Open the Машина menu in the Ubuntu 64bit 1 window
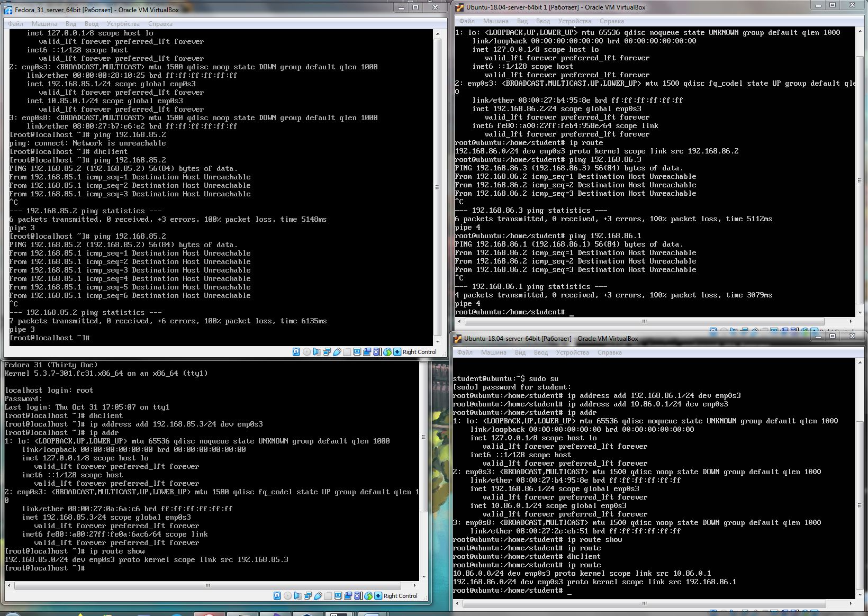868x616 pixels. tap(496, 21)
